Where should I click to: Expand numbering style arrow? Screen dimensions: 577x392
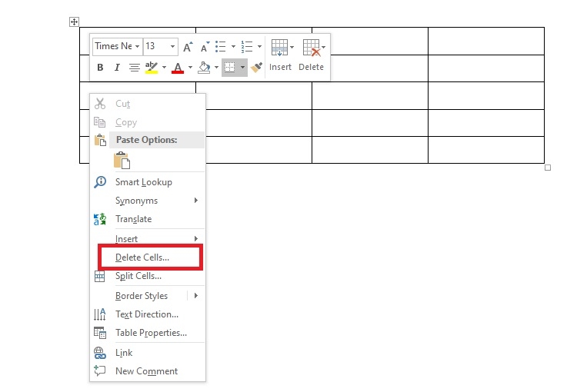259,47
